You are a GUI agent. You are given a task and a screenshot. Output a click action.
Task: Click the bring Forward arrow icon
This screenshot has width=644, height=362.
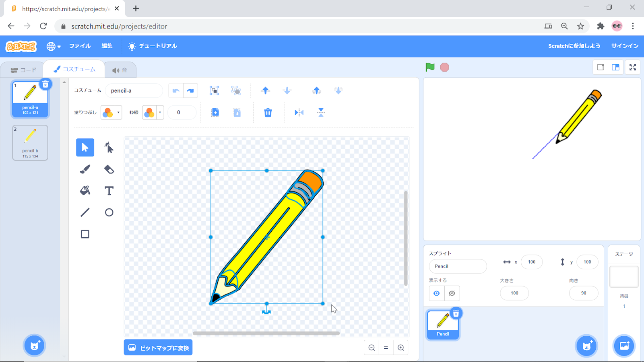click(x=265, y=90)
